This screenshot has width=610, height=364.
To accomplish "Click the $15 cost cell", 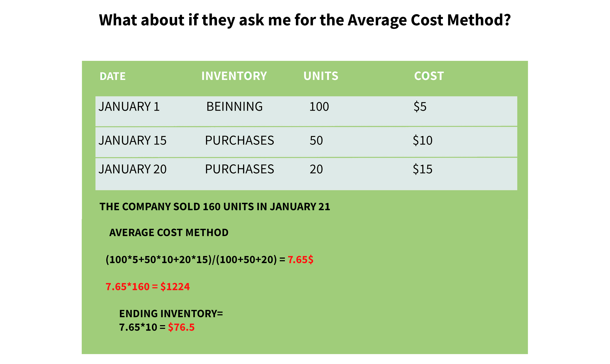I will click(x=423, y=169).
